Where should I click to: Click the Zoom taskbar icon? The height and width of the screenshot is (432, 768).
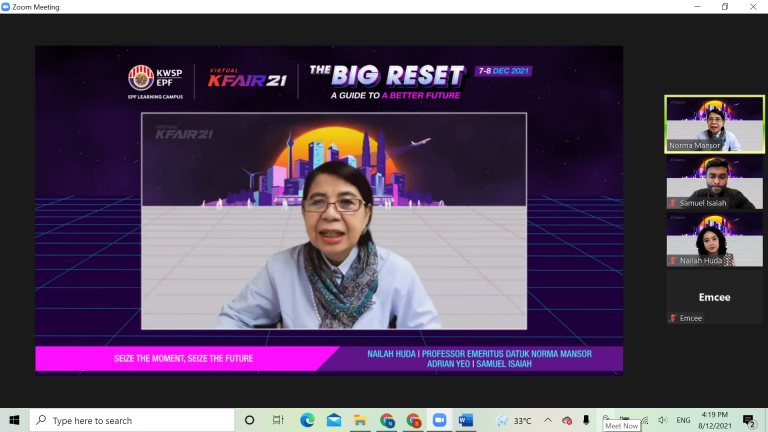pos(439,420)
